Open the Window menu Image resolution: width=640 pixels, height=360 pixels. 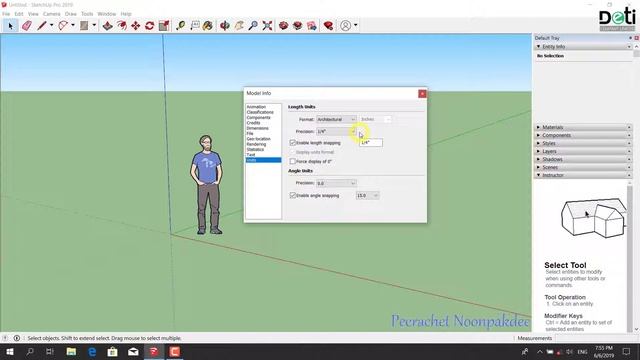[x=107, y=14]
